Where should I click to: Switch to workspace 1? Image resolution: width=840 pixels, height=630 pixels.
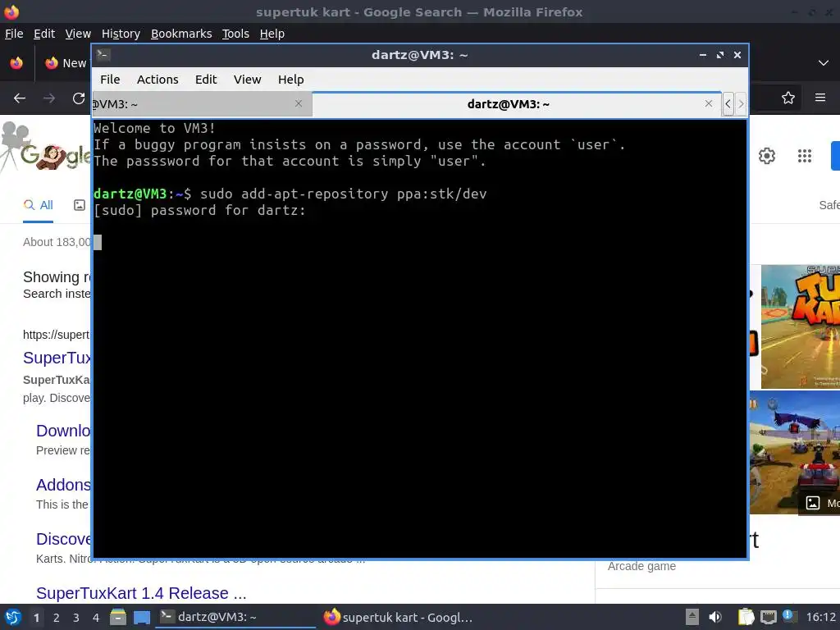tap(36, 618)
